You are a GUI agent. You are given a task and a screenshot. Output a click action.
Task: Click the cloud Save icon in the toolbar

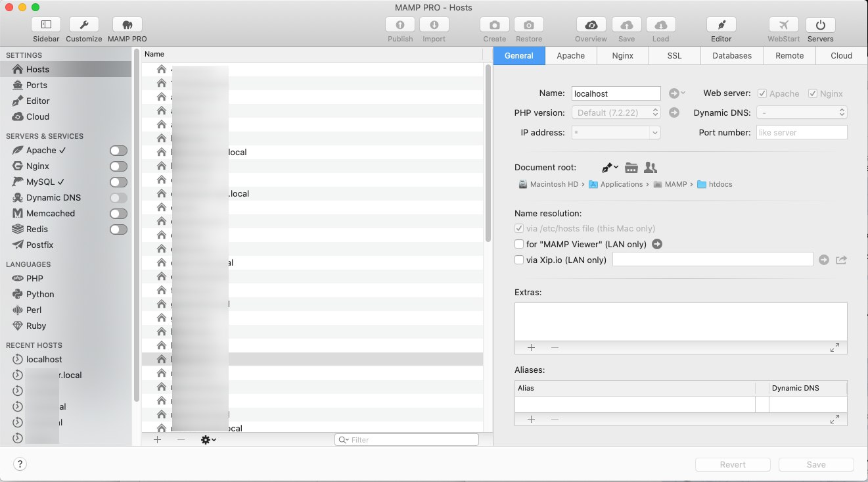627,24
